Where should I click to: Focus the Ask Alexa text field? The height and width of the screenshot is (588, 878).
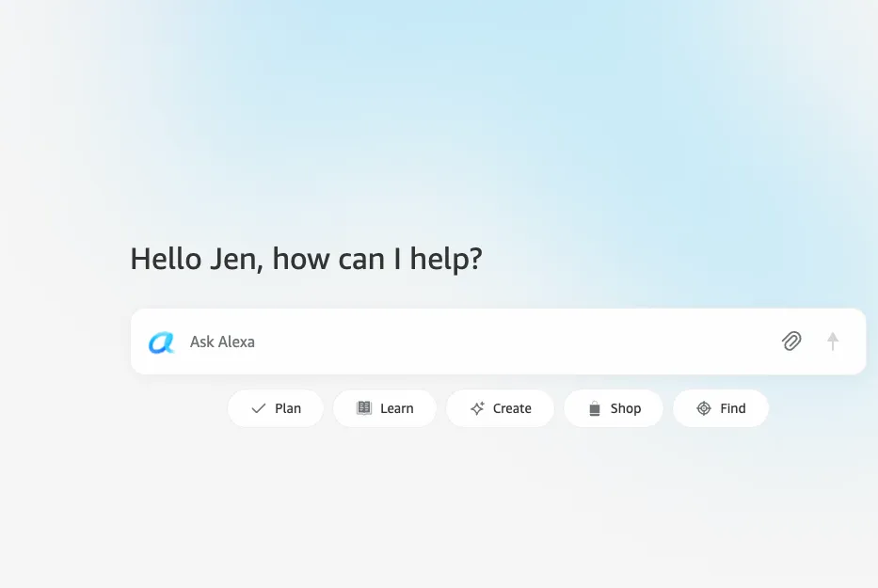tap(499, 341)
